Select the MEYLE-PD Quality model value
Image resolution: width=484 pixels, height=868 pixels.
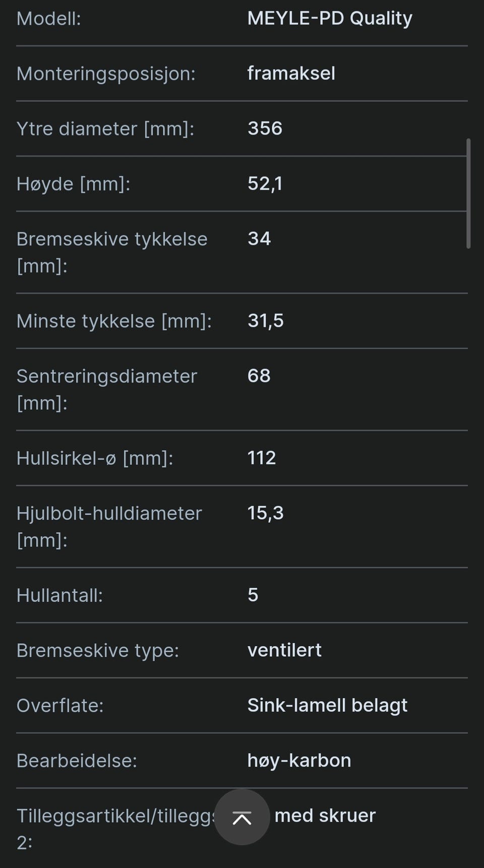click(x=330, y=19)
